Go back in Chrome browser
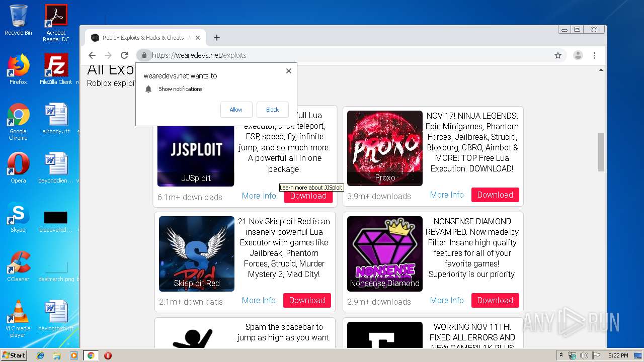Screen dimensions: 644x362 pos(92,55)
